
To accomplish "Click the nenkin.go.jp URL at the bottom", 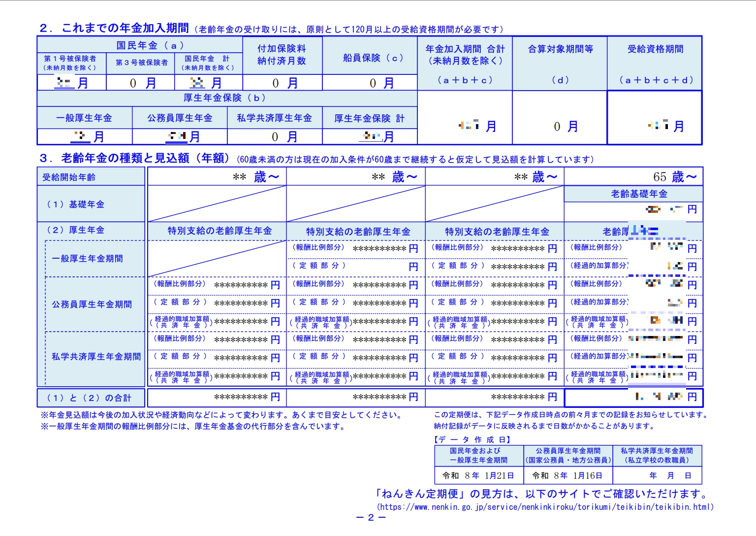I will [545, 507].
